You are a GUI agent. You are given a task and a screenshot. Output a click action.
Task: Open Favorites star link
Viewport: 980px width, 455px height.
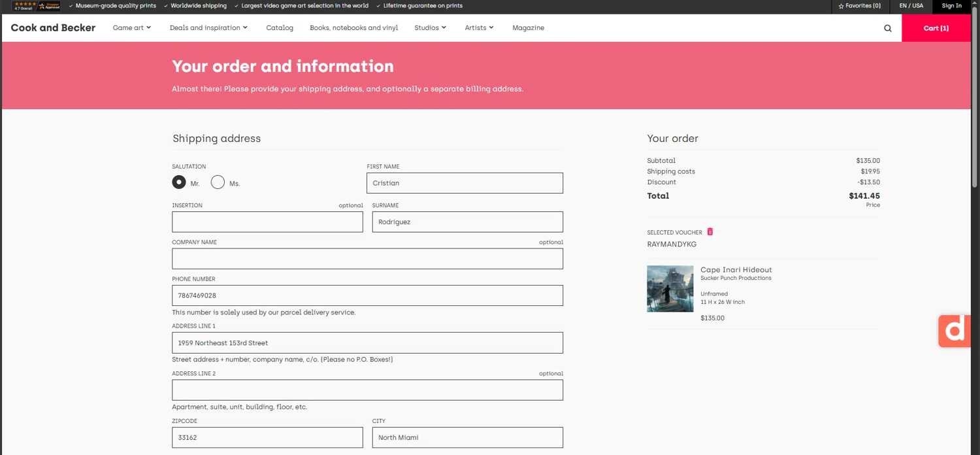click(x=859, y=6)
